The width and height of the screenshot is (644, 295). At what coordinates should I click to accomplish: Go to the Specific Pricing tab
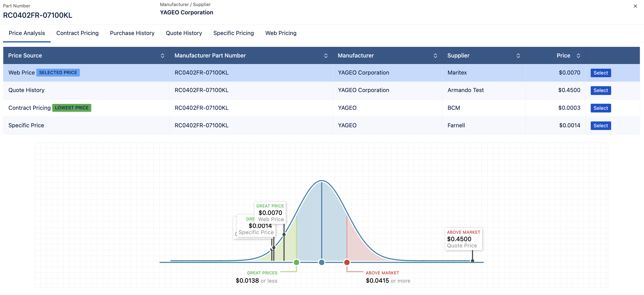[x=233, y=33]
